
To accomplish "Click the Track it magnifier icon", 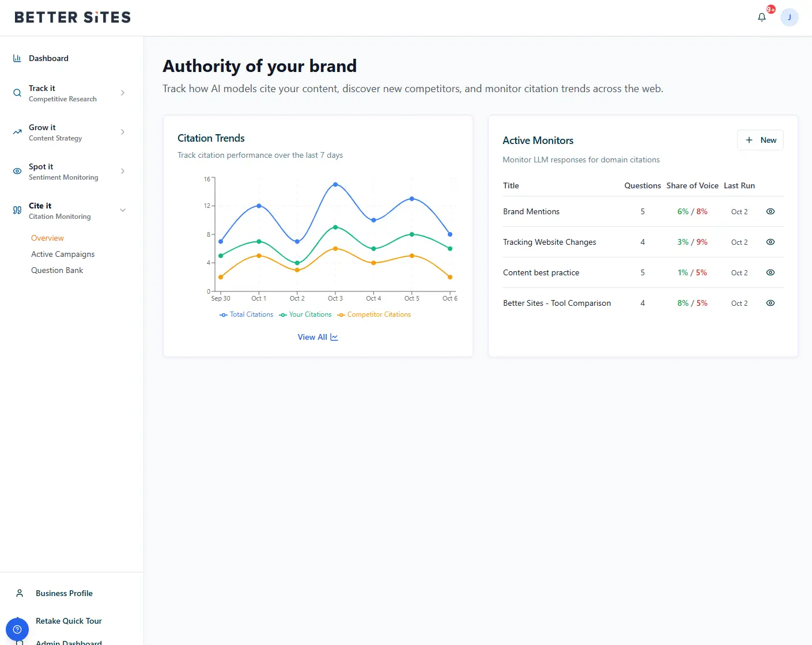I will pyautogui.click(x=17, y=93).
